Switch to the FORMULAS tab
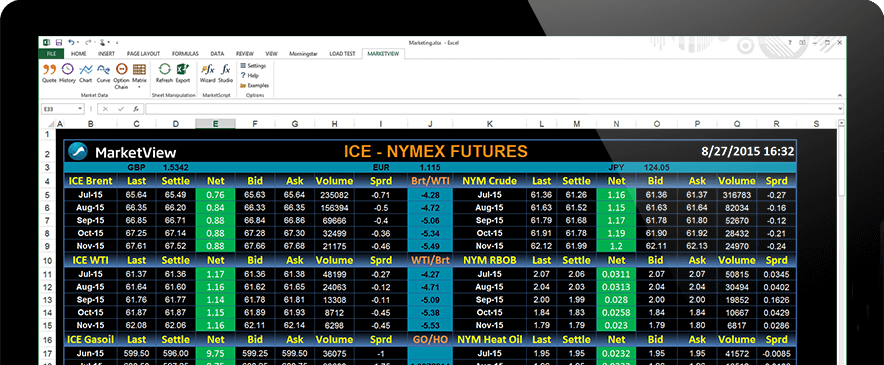This screenshot has width=884, height=365. [x=185, y=54]
